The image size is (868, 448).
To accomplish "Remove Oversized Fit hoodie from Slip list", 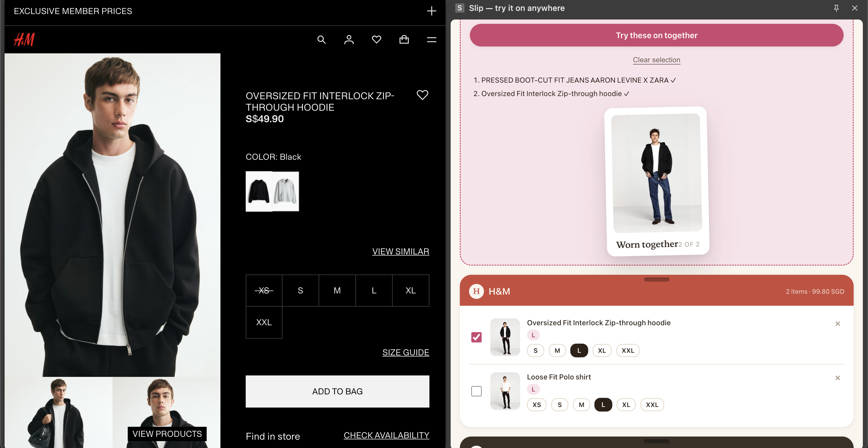I will [837, 324].
